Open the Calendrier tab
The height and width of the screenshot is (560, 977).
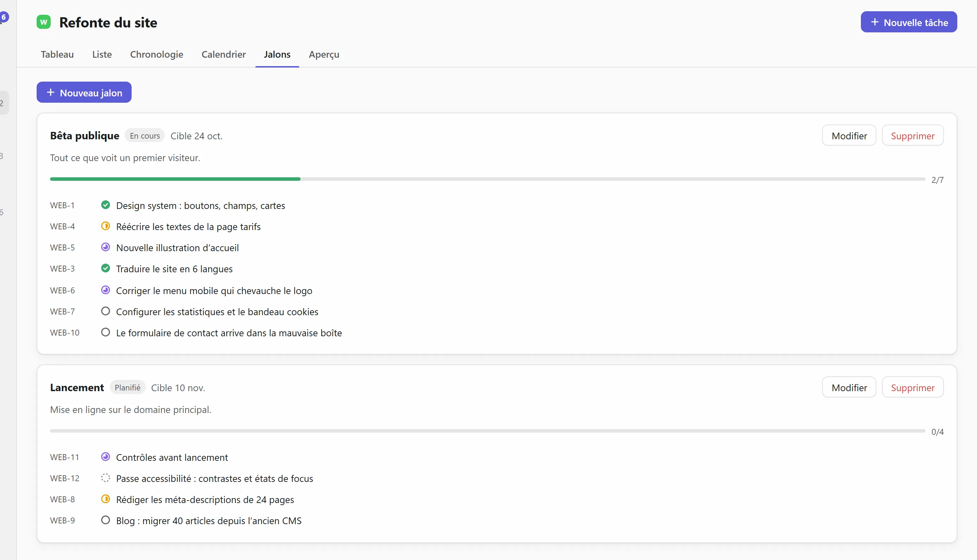pyautogui.click(x=223, y=54)
